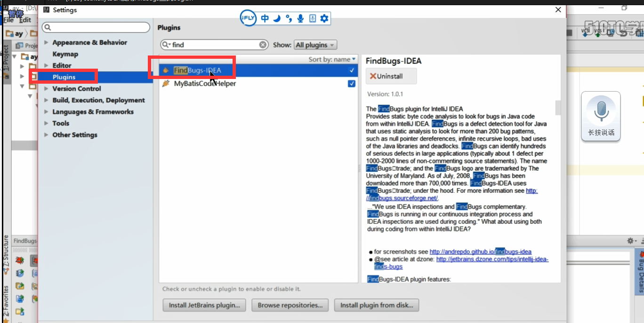Toggle the moon icon on iFLY bar
The height and width of the screenshot is (323, 644).
[x=277, y=18]
